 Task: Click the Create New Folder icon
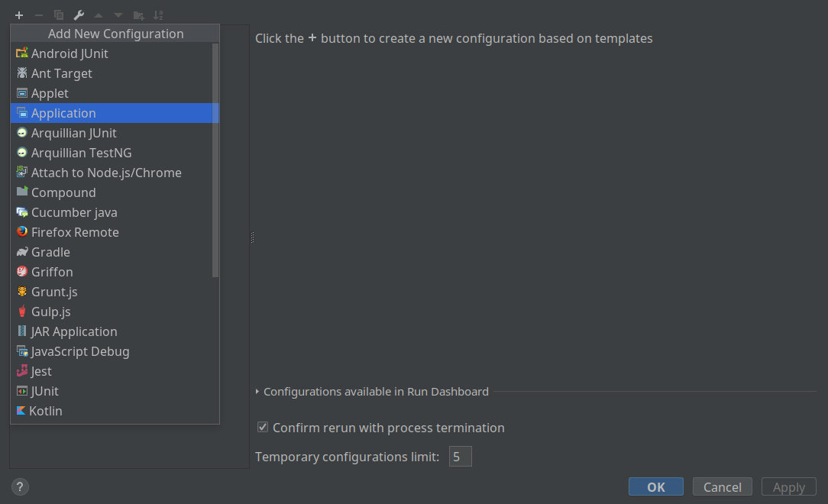[138, 15]
